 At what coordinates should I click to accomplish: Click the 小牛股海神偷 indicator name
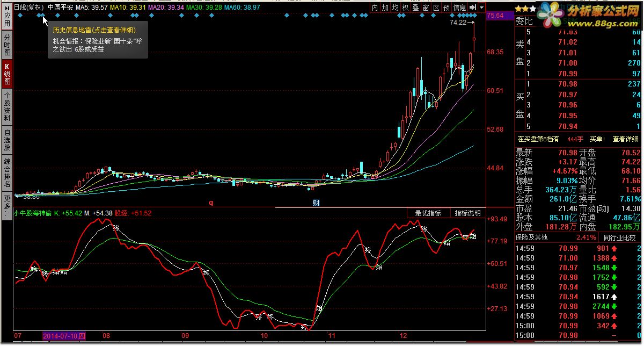click(33, 213)
